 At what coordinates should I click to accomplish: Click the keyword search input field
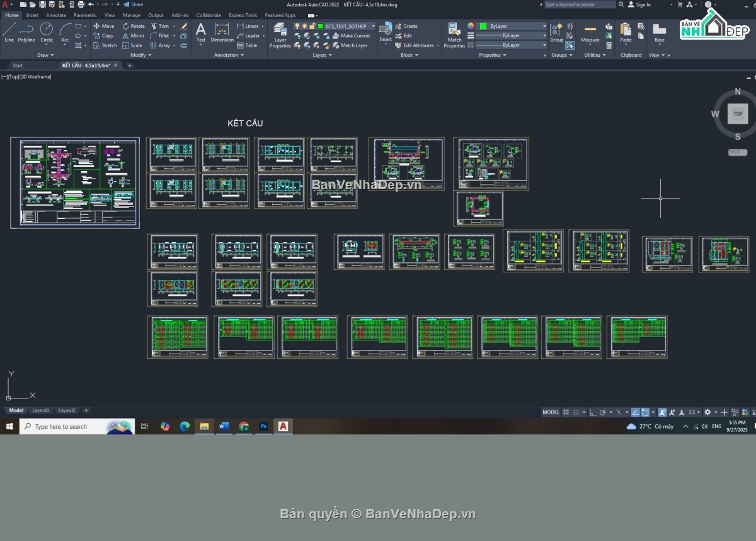[580, 4]
